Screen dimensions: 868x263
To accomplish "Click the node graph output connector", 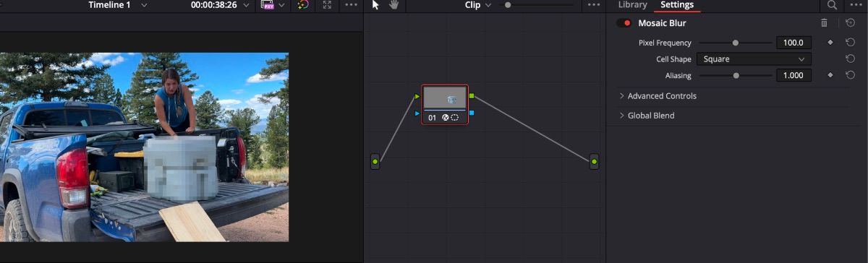I will point(594,162).
